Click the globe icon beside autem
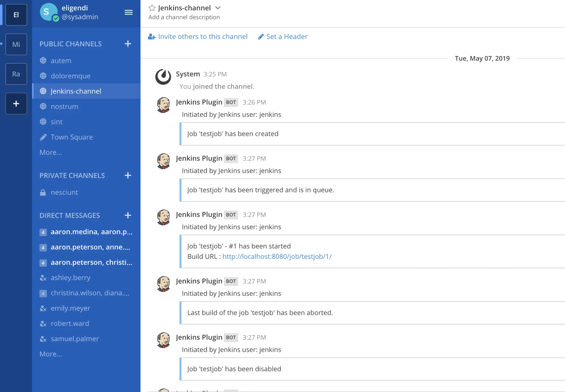Image resolution: width=565 pixels, height=392 pixels. coord(43,60)
